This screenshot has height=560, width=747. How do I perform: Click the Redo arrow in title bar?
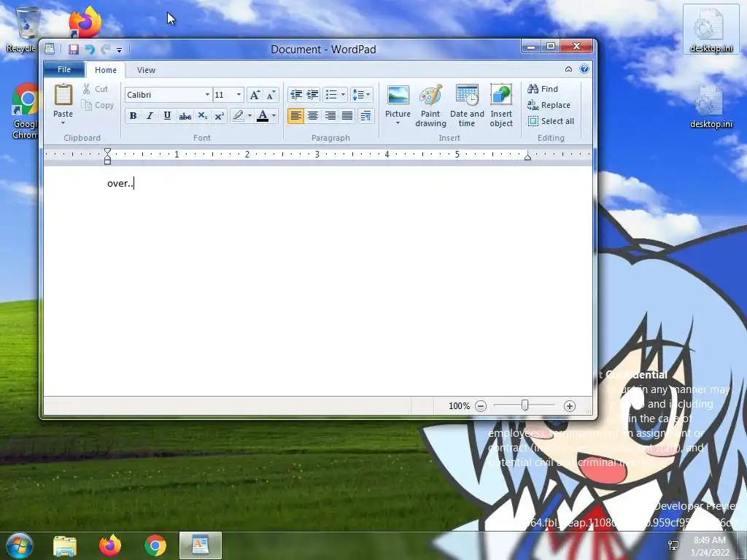[x=105, y=49]
